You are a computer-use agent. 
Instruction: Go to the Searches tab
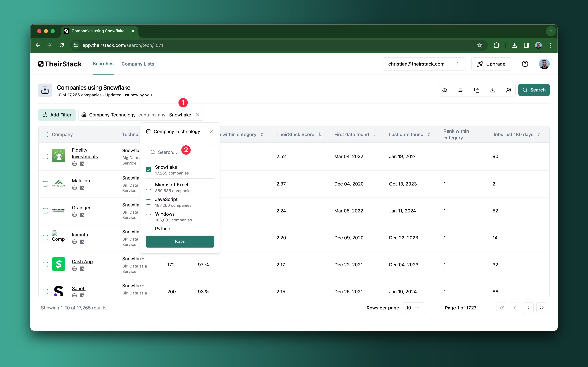(103, 64)
